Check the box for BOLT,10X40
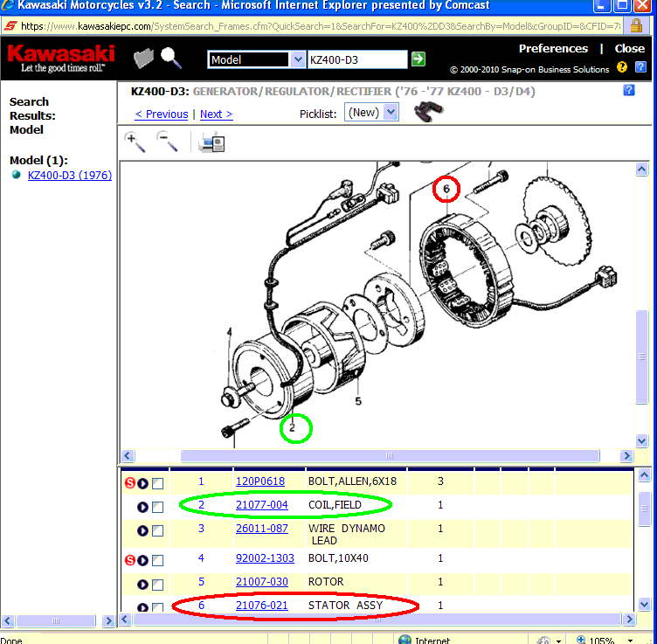657x644 pixels. tap(157, 561)
